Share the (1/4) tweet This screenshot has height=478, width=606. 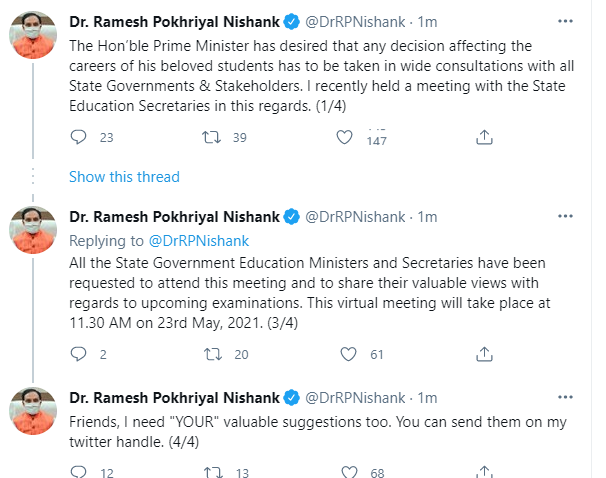[x=484, y=137]
